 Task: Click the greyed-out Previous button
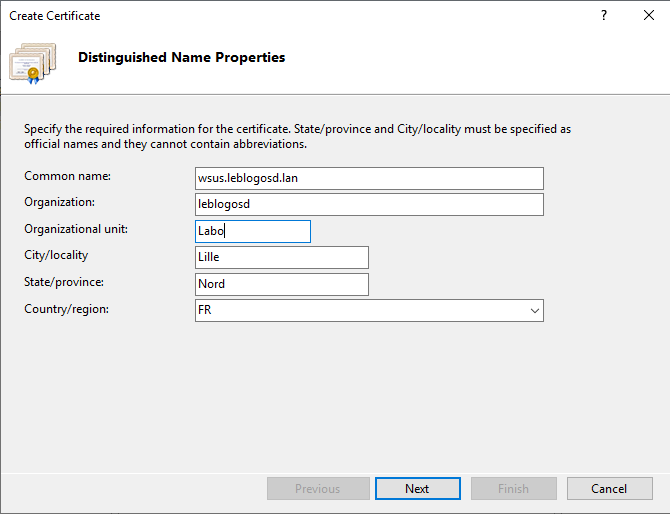click(x=317, y=489)
